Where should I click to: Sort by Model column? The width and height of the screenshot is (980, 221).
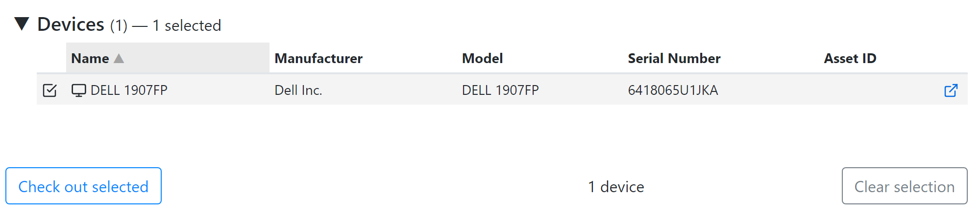click(482, 59)
